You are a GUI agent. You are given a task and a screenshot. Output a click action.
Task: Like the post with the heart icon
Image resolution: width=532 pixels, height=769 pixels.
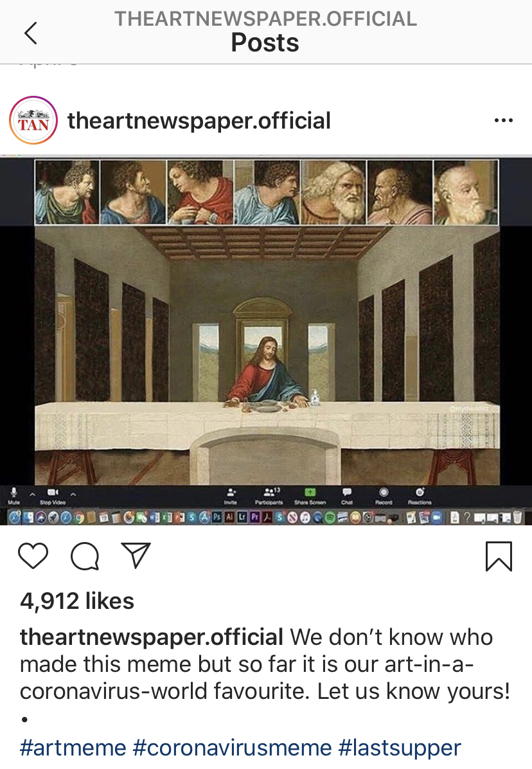33,556
